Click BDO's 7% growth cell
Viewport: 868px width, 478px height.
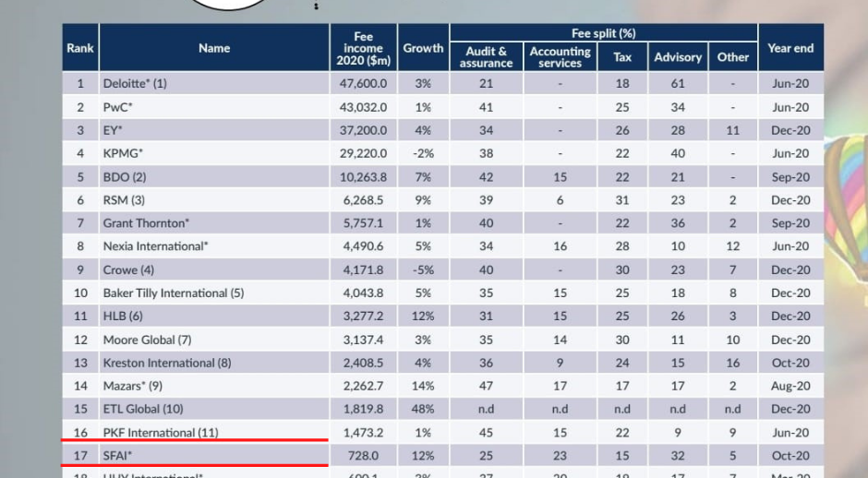tap(423, 177)
